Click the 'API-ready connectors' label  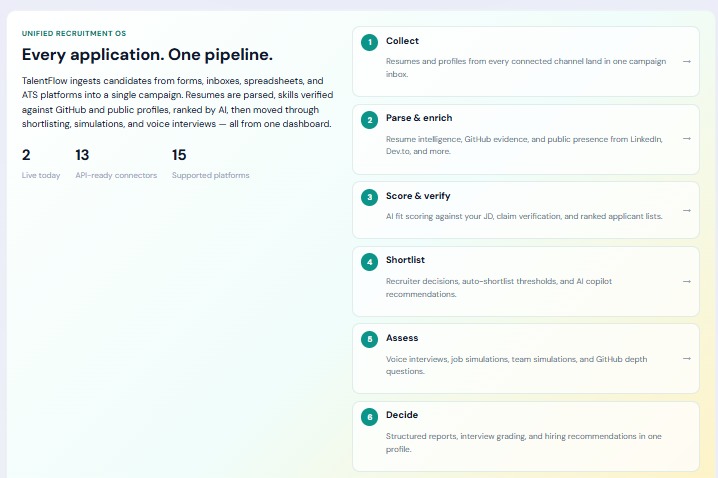pyautogui.click(x=116, y=175)
